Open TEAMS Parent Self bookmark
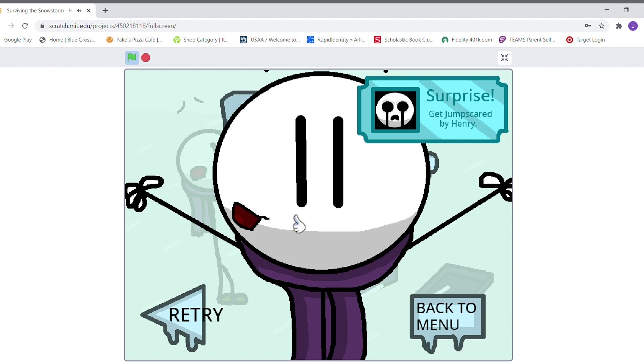 (527, 40)
